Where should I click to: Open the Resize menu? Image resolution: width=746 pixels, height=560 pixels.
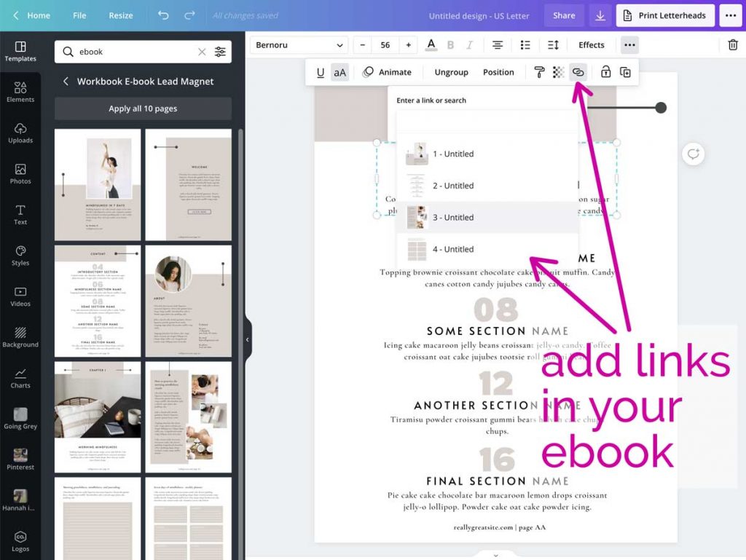121,15
